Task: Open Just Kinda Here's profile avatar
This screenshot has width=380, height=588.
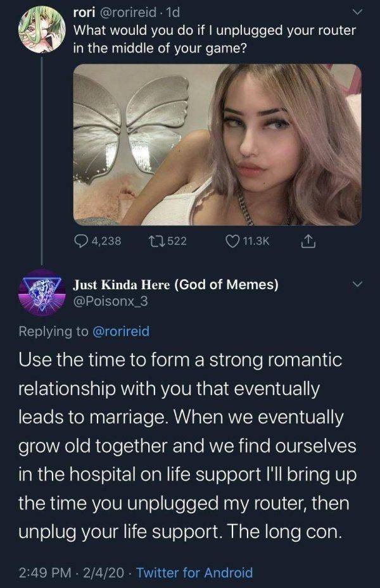Action: click(41, 292)
